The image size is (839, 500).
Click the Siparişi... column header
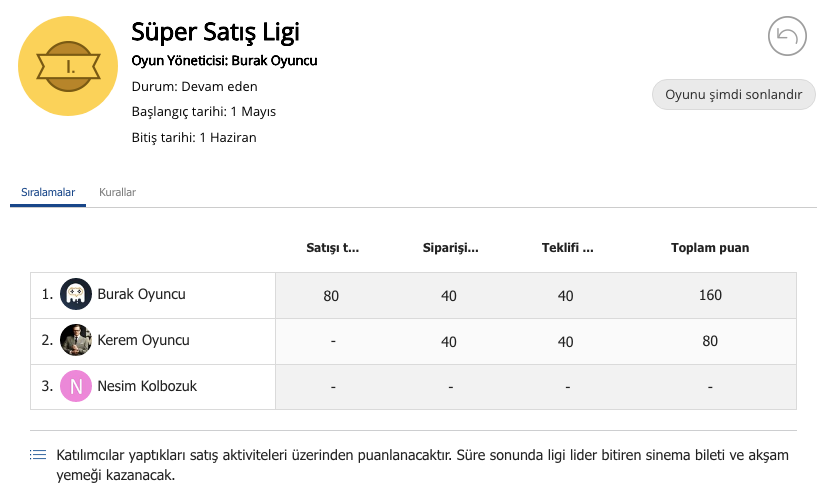pyautogui.click(x=451, y=247)
